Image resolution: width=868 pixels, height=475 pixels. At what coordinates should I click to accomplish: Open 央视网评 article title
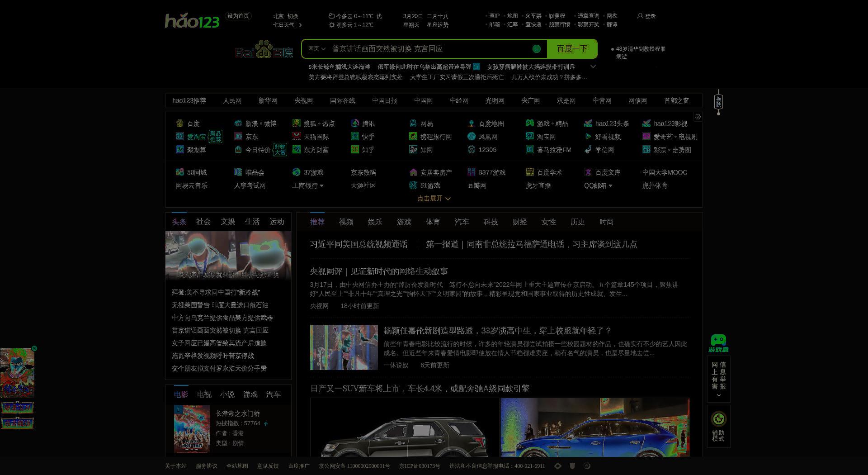coord(379,271)
